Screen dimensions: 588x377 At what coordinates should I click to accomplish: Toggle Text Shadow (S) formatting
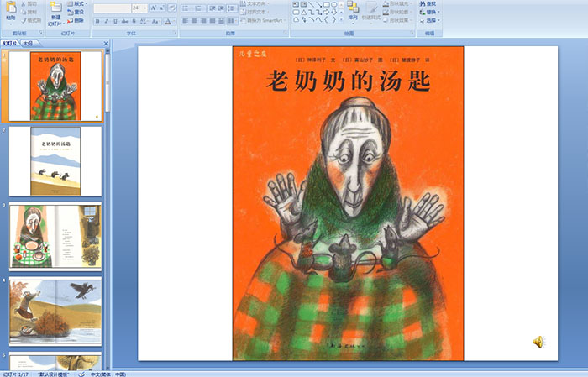(134, 21)
